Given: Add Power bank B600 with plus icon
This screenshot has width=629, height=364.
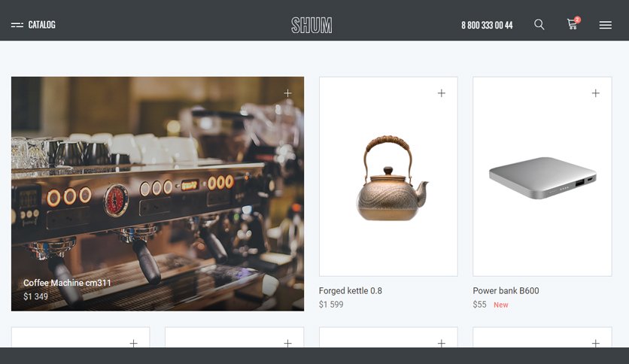Looking at the screenshot, I should pos(595,93).
